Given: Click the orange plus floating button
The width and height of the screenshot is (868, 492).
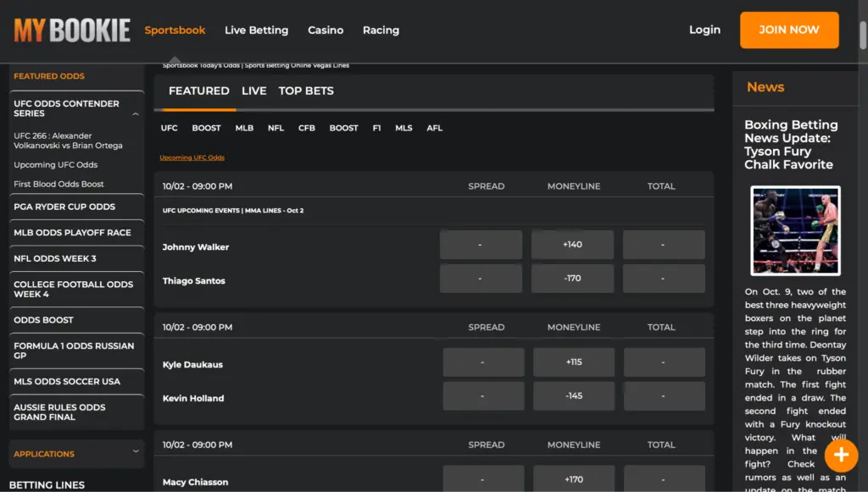Looking at the screenshot, I should pos(840,455).
